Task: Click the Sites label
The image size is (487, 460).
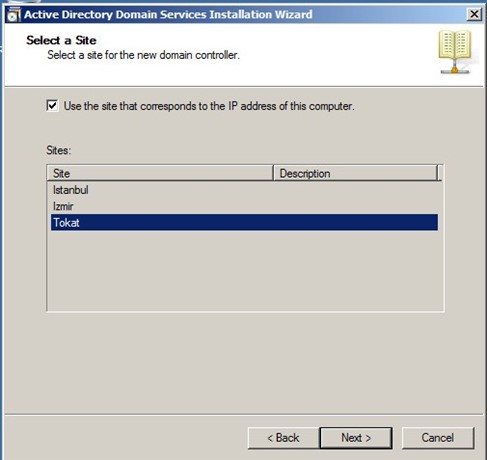Action: tap(59, 150)
